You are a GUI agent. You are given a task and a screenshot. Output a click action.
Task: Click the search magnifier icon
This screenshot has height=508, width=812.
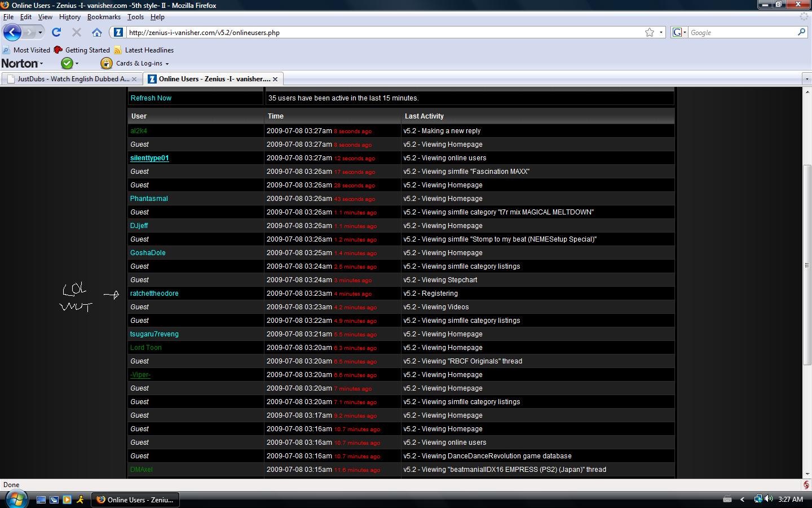[x=801, y=32]
